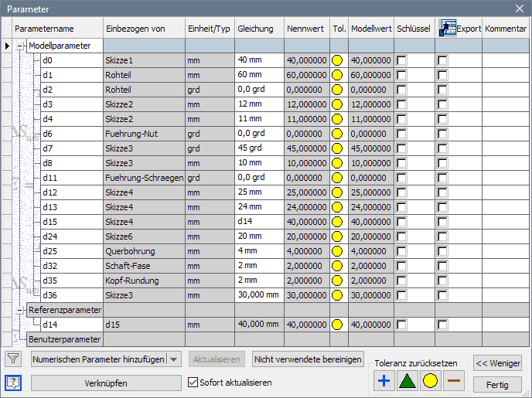Check the Schlüssel box for d0
532x398 pixels.
coord(401,60)
